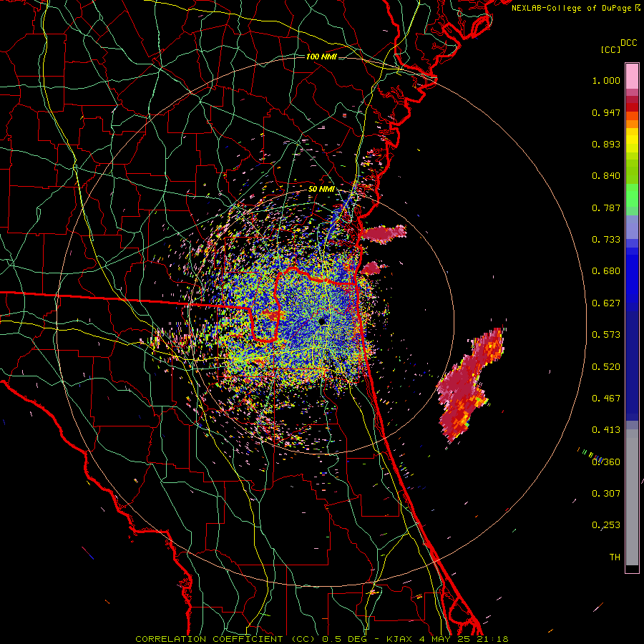Click the 0.307 scale value
Screen dimensions: 644x644
click(x=606, y=494)
